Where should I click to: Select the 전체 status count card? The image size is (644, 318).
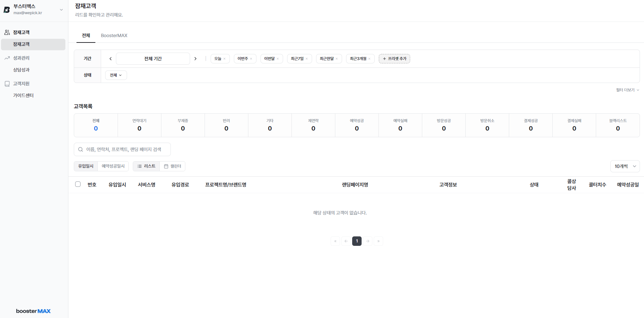click(x=96, y=125)
